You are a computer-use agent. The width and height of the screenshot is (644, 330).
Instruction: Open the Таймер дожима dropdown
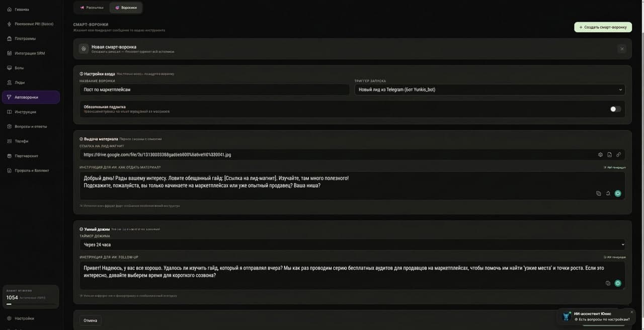(x=352, y=244)
